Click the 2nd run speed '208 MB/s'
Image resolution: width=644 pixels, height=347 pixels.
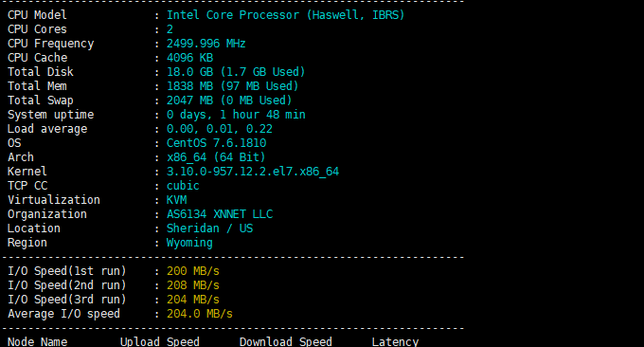[x=193, y=285]
